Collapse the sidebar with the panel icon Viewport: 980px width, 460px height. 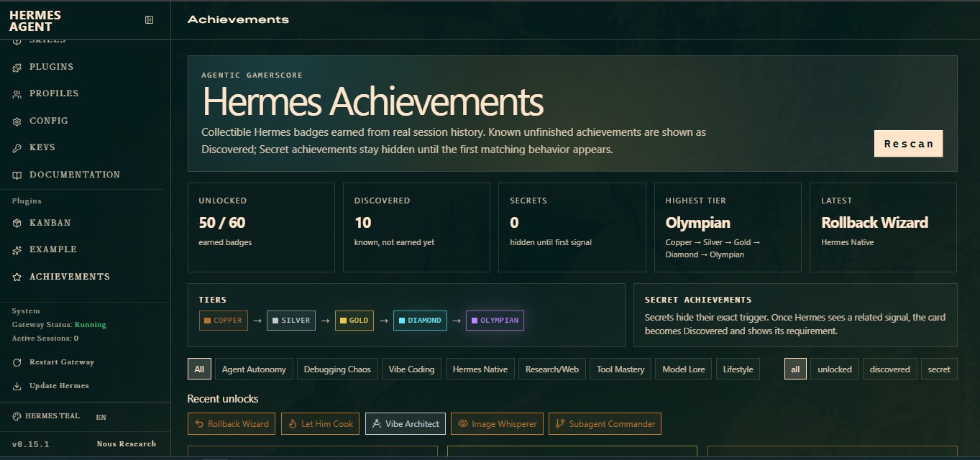point(150,20)
